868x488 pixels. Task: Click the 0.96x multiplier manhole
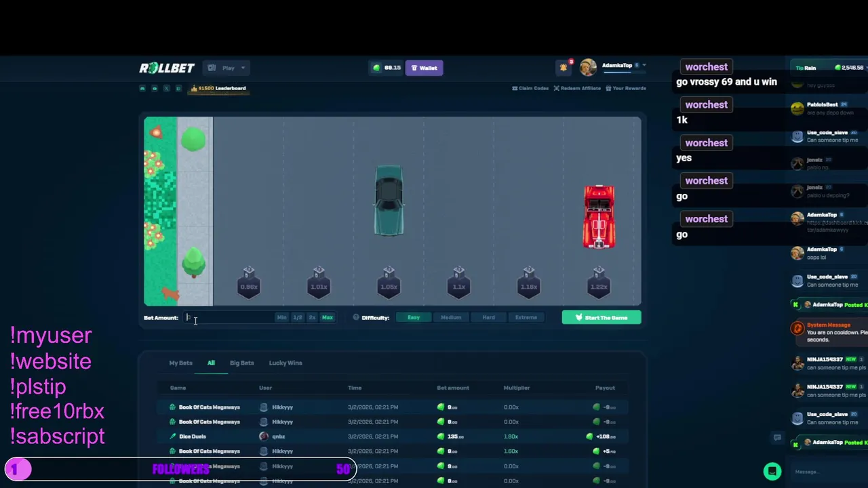(249, 282)
